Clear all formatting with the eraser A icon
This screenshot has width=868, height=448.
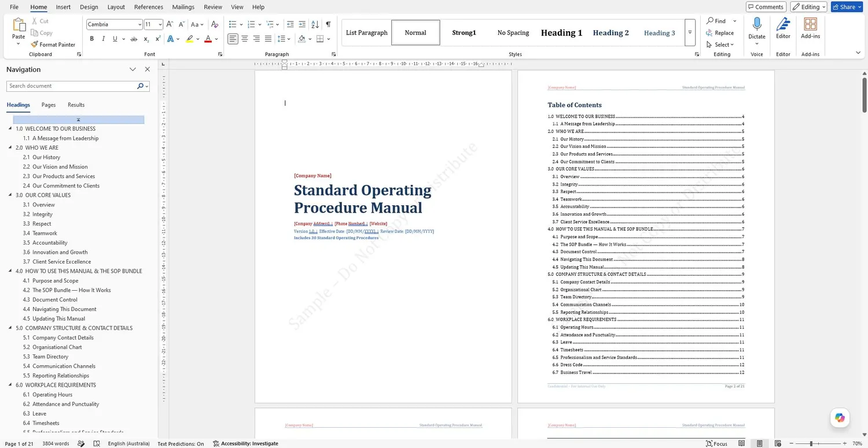click(x=215, y=24)
